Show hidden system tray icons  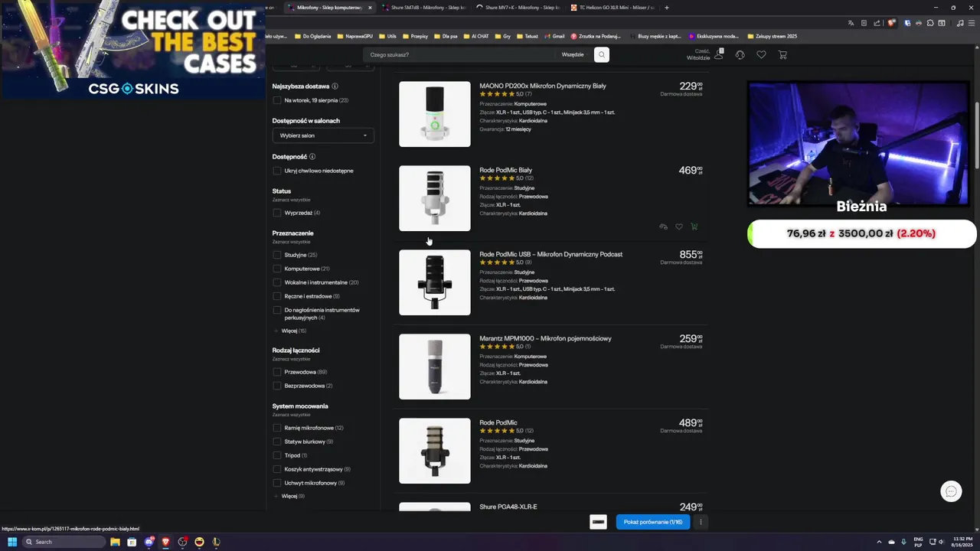[x=878, y=542]
